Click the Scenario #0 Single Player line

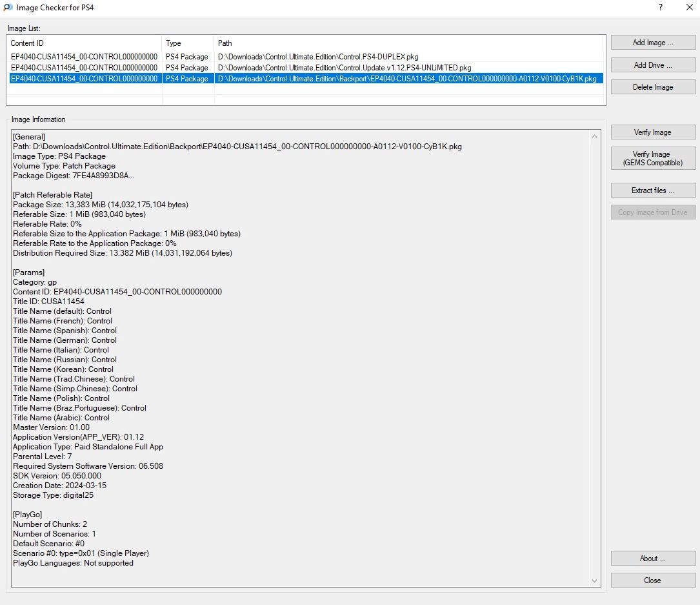click(81, 553)
